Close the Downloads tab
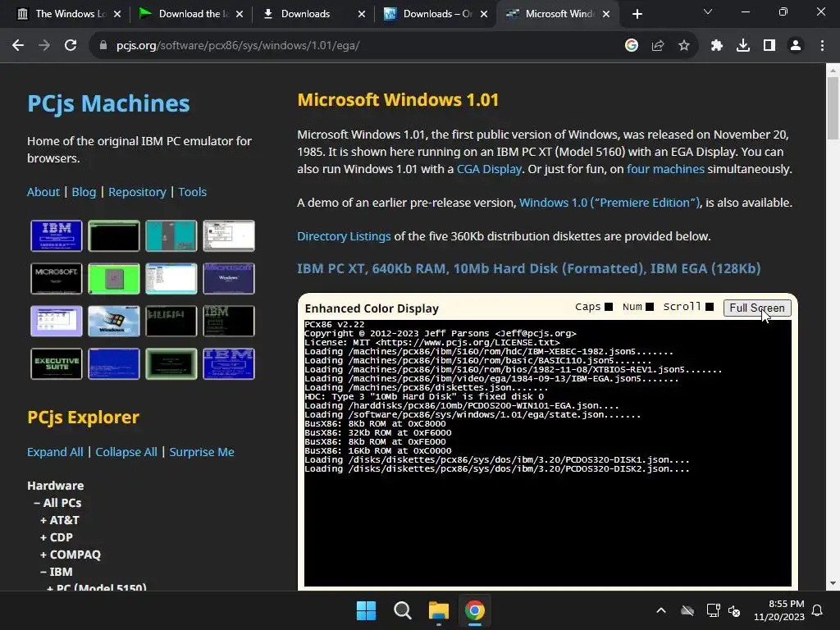The height and width of the screenshot is (630, 840). [x=362, y=14]
